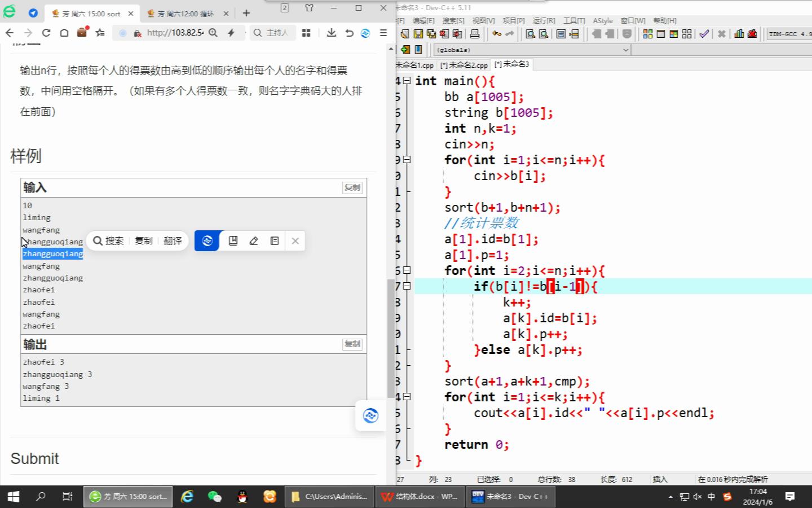Click the lightning speed mode icon

pos(231,33)
